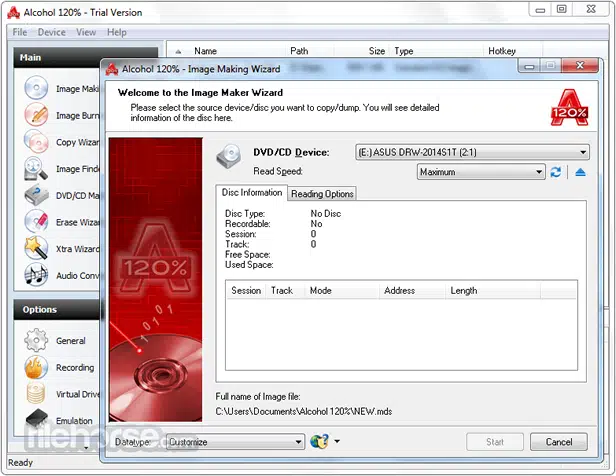The height and width of the screenshot is (476, 616).
Task: Select the Disc Information tab
Action: pyautogui.click(x=251, y=192)
